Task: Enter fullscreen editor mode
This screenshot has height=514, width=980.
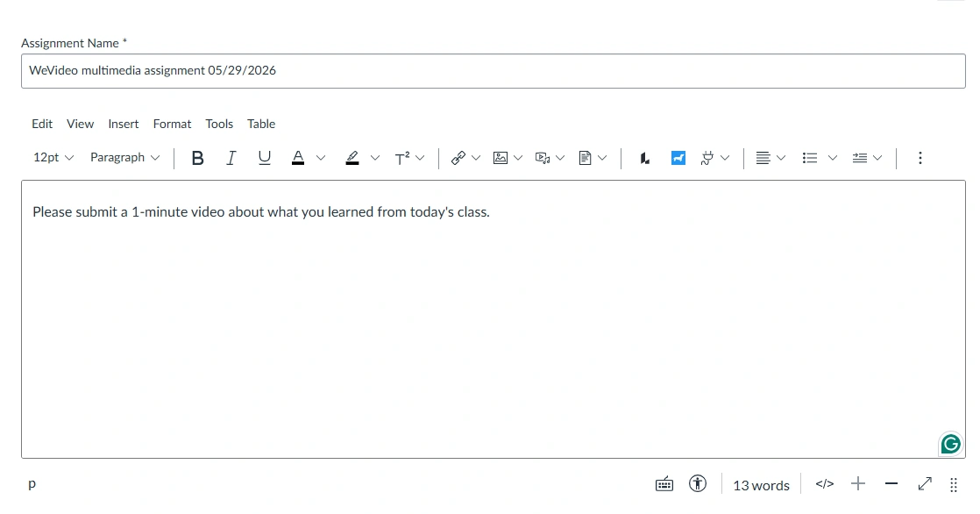Action: tap(925, 484)
